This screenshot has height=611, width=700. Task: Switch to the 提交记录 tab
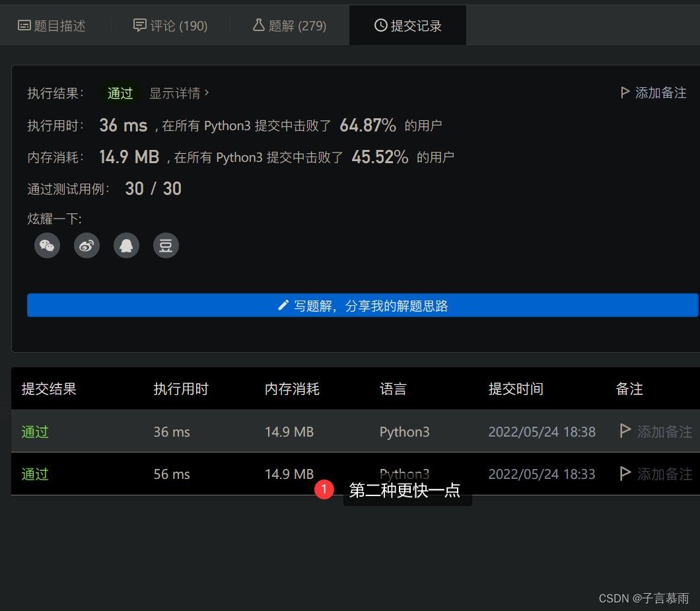407,26
